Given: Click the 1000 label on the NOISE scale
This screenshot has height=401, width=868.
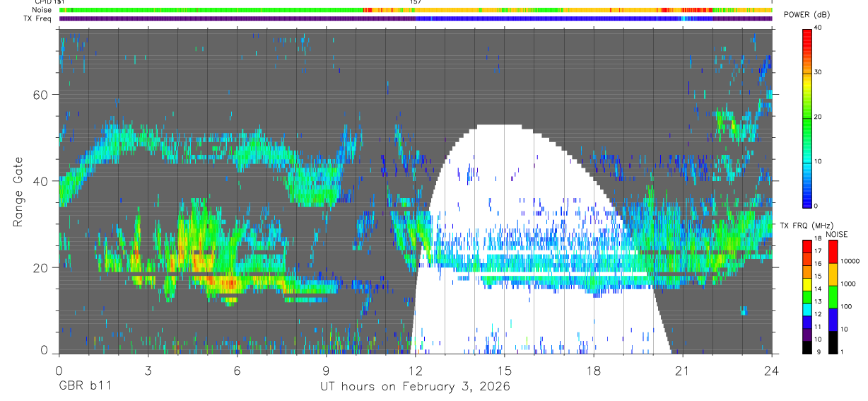Looking at the screenshot, I should [848, 284].
